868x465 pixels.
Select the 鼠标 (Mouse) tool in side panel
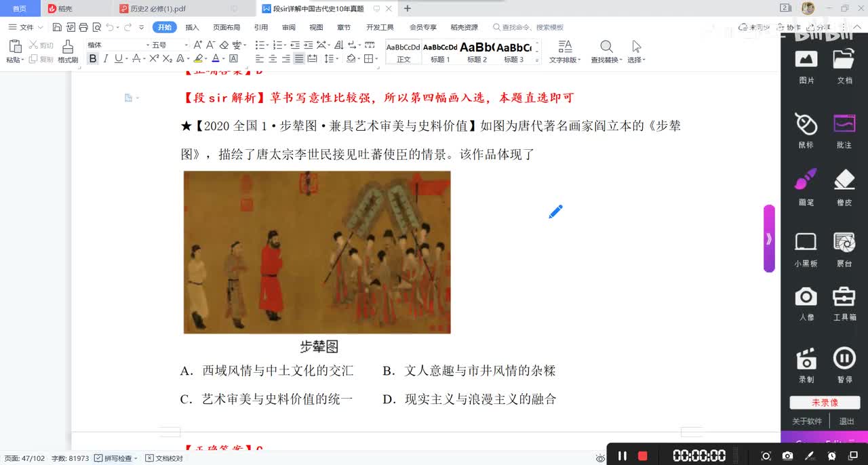[806, 131]
